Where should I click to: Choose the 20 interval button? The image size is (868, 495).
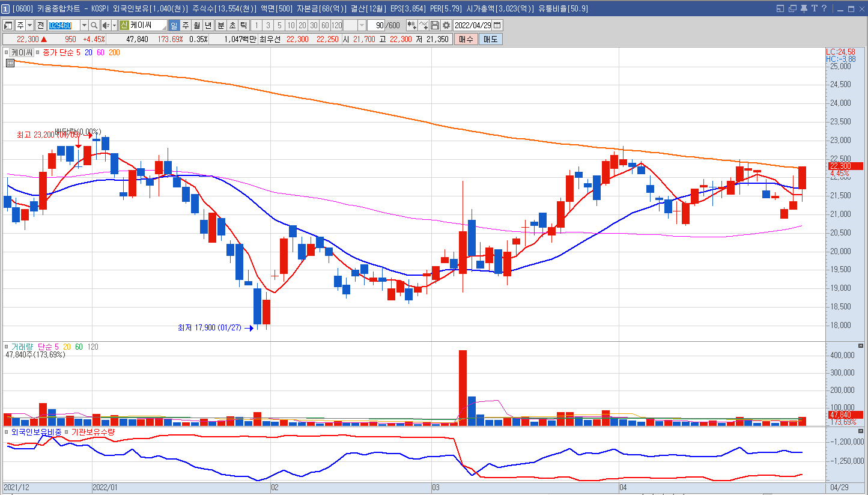coord(302,25)
